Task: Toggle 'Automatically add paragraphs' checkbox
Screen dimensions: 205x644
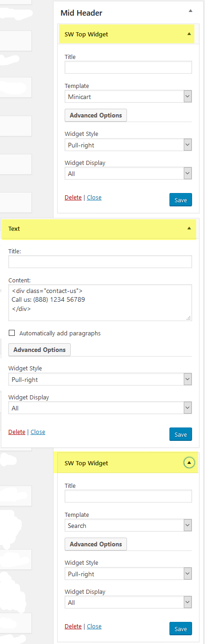Action: (x=12, y=333)
